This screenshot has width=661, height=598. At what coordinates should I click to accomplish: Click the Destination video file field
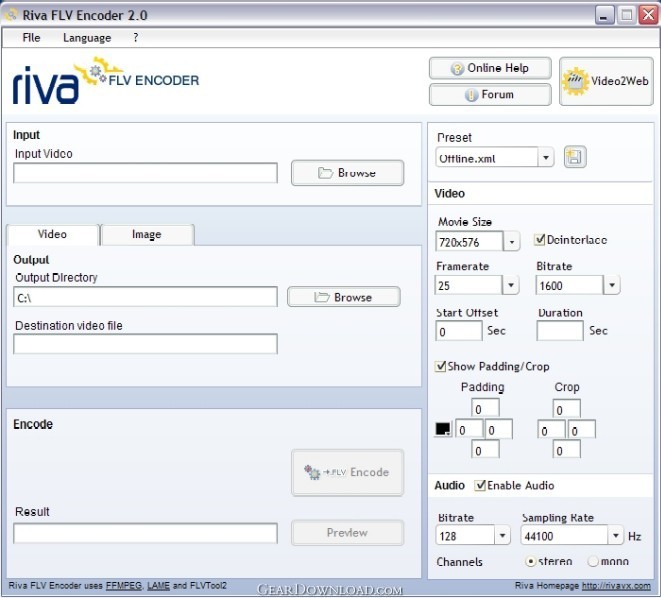(145, 344)
